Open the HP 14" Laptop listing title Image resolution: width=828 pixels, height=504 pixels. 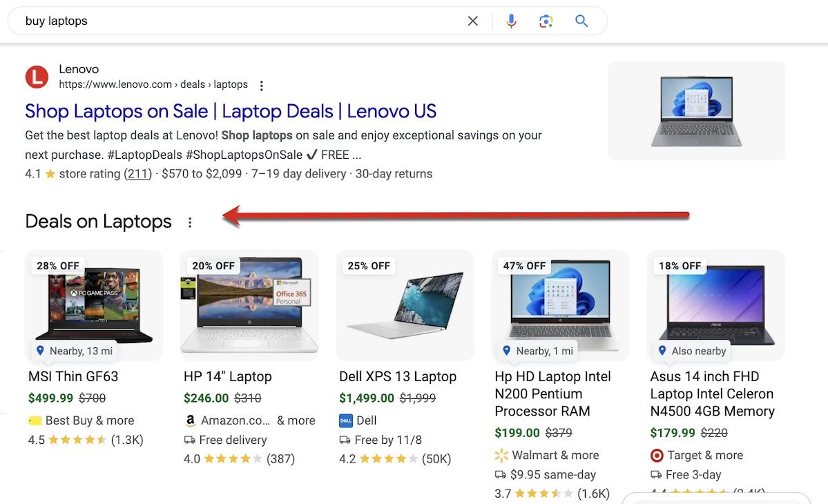[228, 377]
